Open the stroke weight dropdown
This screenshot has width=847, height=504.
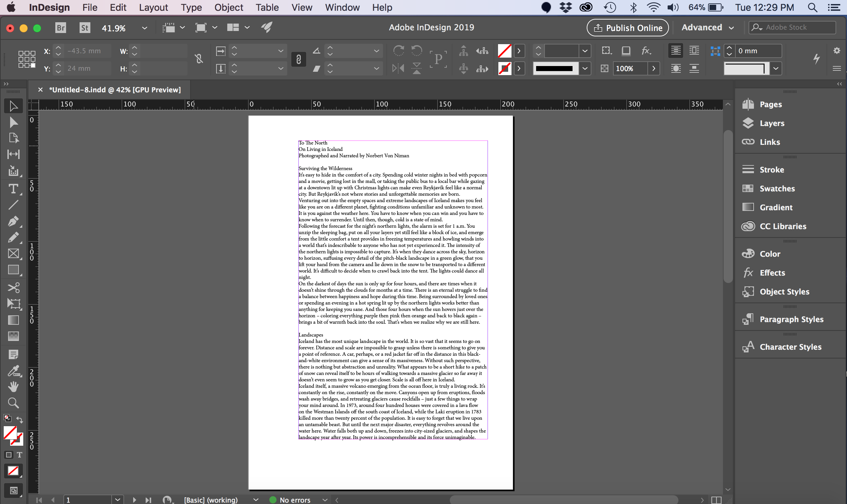(585, 51)
